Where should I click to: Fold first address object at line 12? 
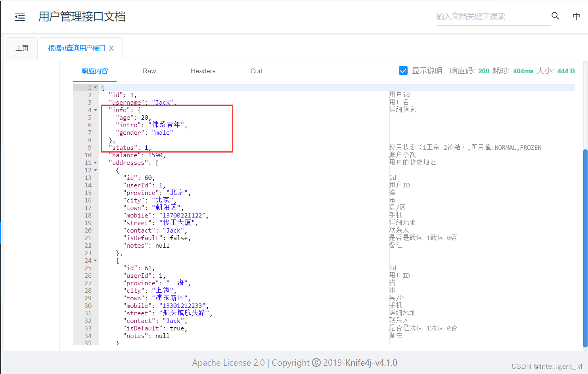(95, 170)
